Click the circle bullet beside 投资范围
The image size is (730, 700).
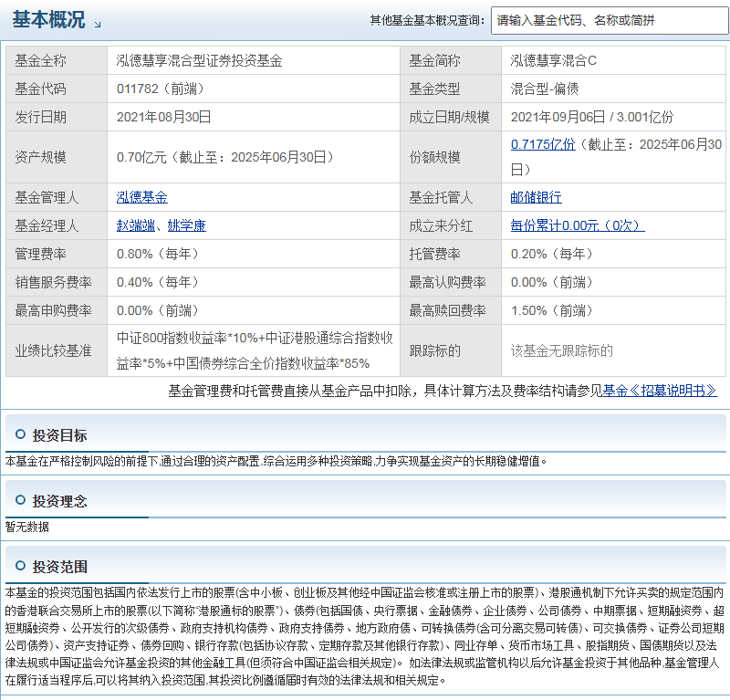[20, 566]
